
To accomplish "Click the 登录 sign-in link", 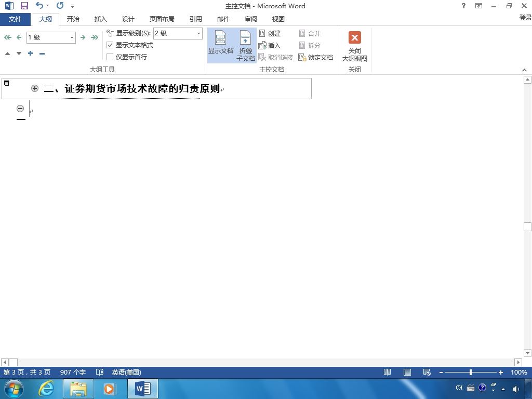I will click(525, 17).
